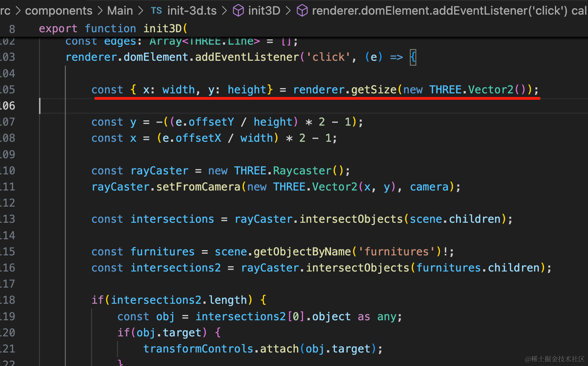
Task: Click the 'camera' argument in setFromCamera
Action: (429, 187)
